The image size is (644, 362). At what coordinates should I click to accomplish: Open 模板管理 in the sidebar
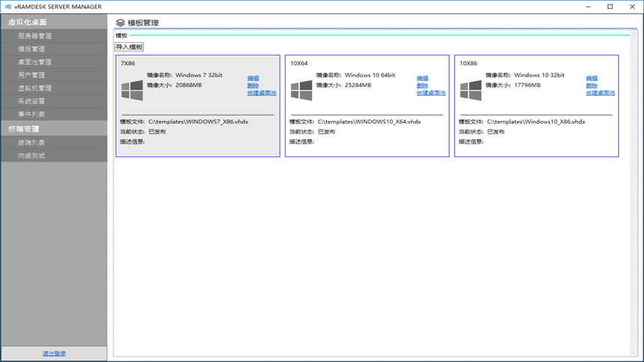tap(54, 49)
